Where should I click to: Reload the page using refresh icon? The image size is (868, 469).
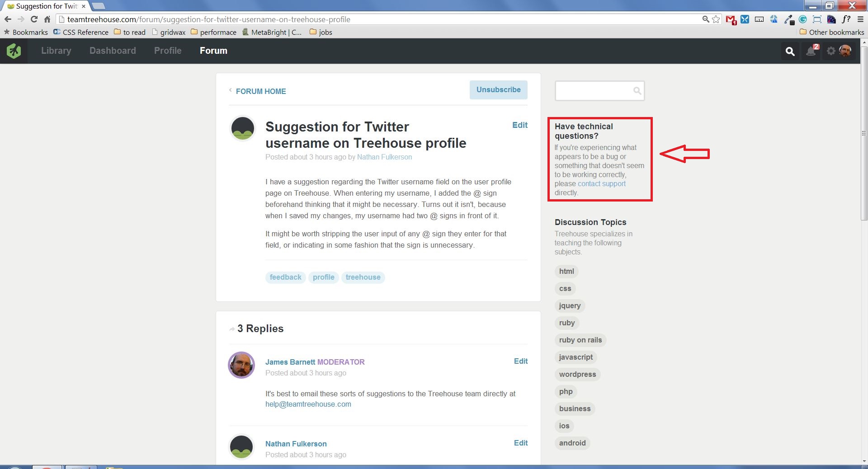tap(34, 19)
